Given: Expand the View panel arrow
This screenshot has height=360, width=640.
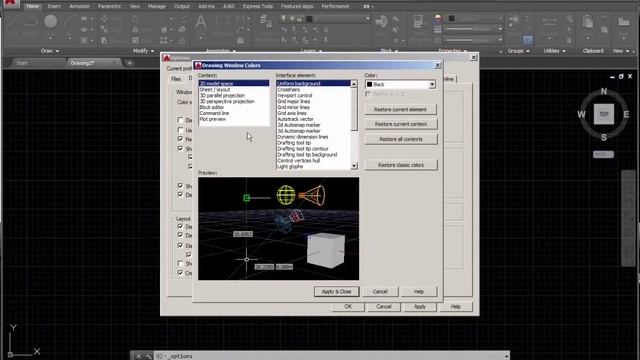Looking at the screenshot, I should [x=627, y=51].
